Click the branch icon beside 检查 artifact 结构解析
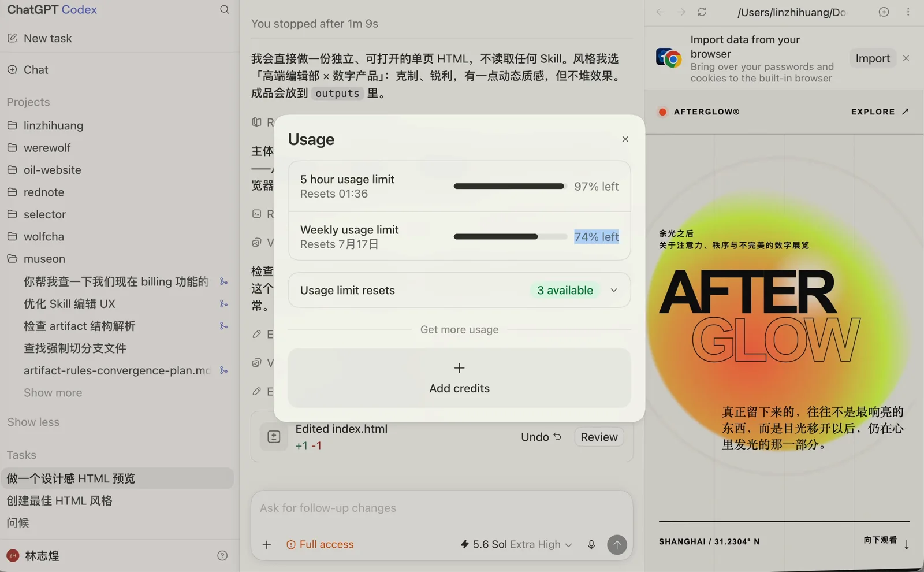The width and height of the screenshot is (924, 572). 223,326
